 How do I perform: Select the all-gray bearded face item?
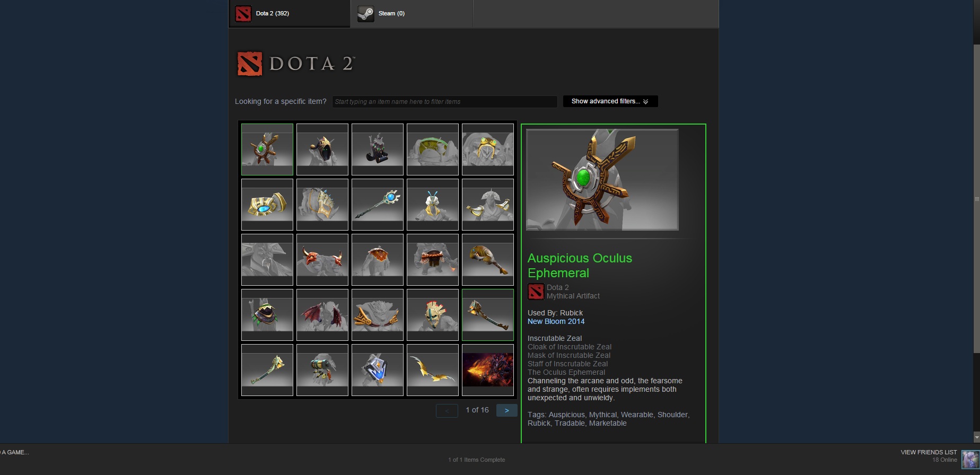[x=267, y=260]
